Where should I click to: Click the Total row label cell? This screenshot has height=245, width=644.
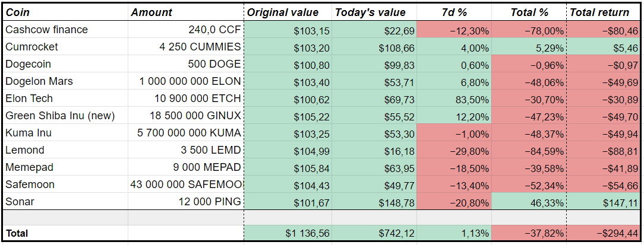click(x=65, y=233)
